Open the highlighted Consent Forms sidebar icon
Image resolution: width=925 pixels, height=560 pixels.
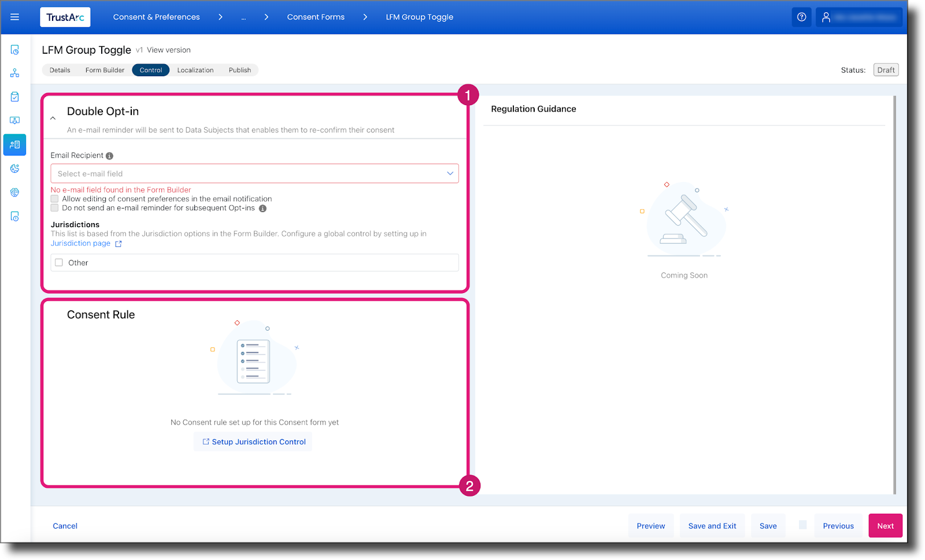(x=14, y=145)
